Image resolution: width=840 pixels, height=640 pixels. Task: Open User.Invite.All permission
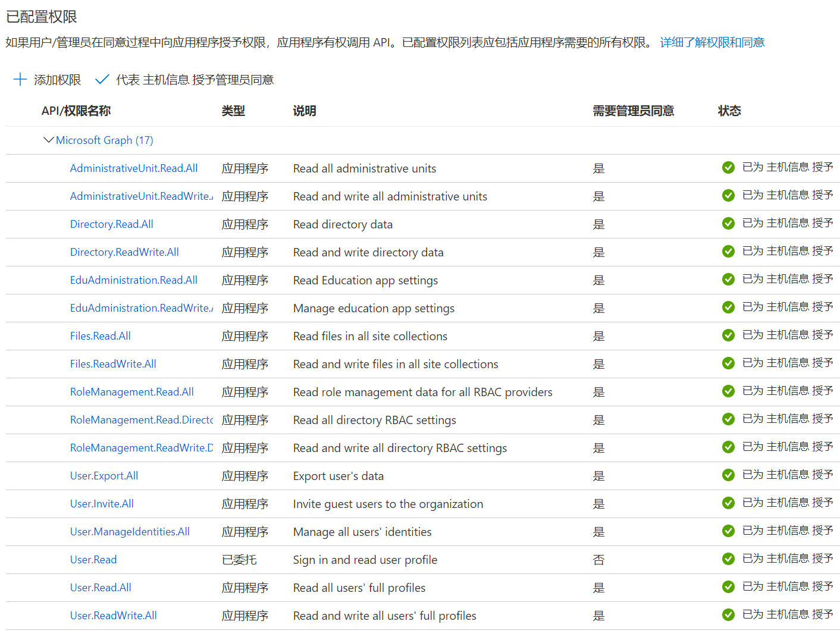[102, 504]
